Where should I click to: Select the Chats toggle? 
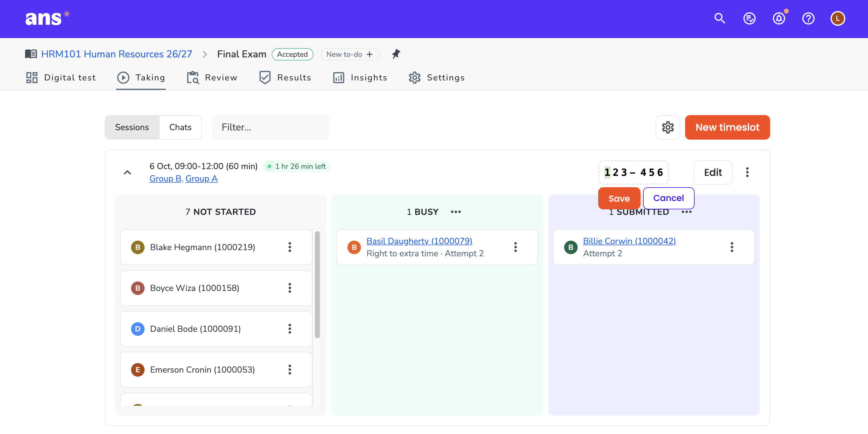[x=180, y=127]
